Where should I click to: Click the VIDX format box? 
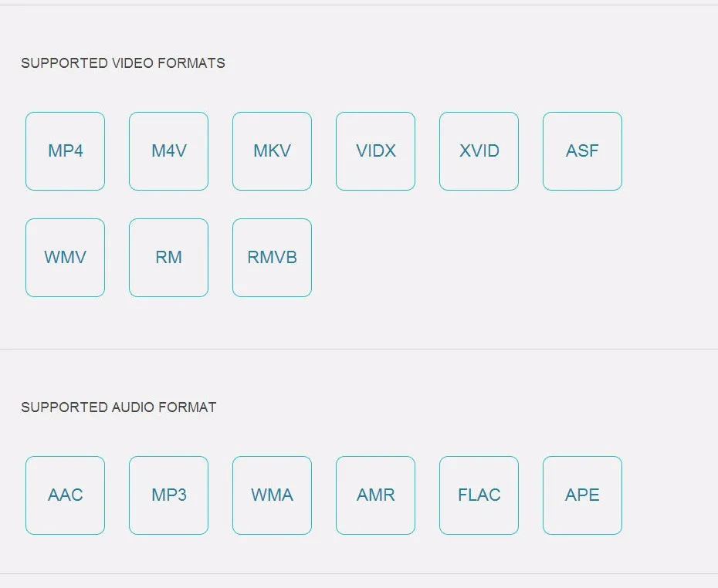click(375, 151)
